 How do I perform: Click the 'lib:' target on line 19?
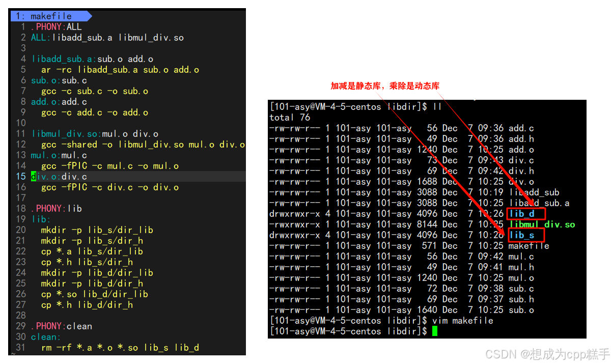(41, 219)
